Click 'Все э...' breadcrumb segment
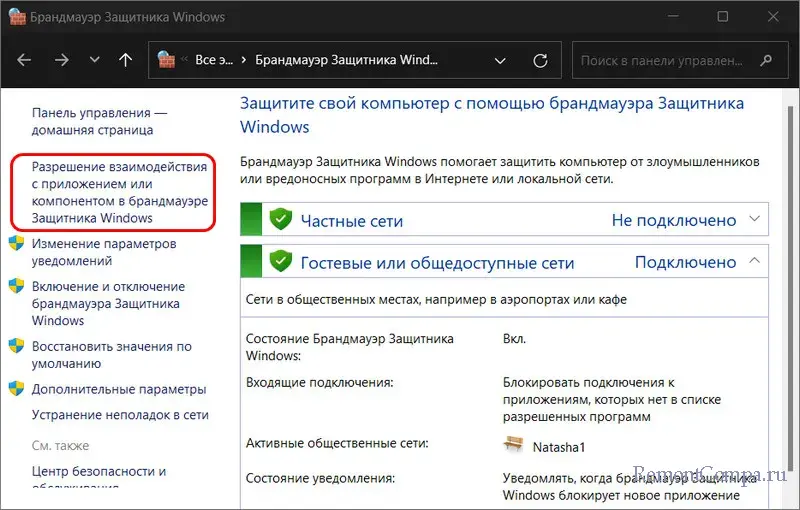Screen dimensions: 800x510 [x=214, y=60]
